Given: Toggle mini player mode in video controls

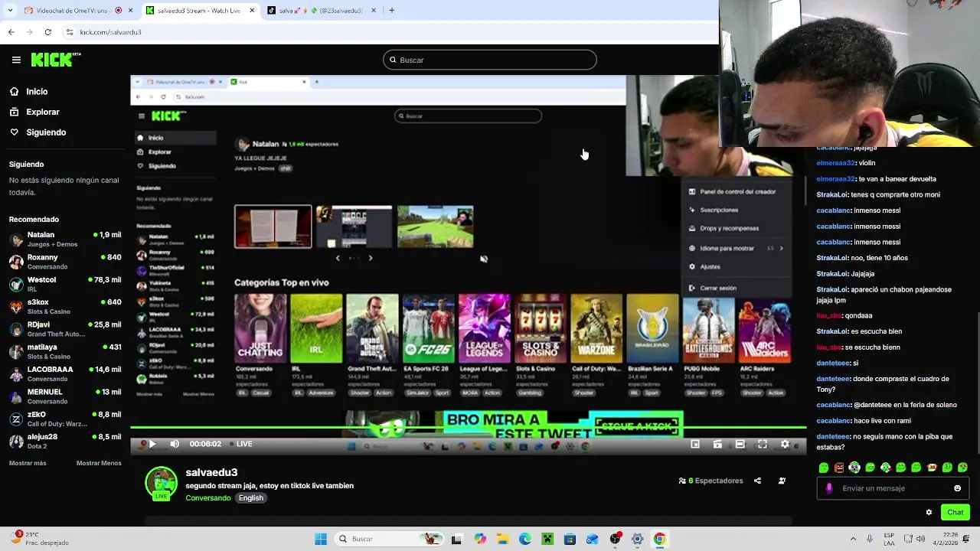Looking at the screenshot, I should point(695,444).
